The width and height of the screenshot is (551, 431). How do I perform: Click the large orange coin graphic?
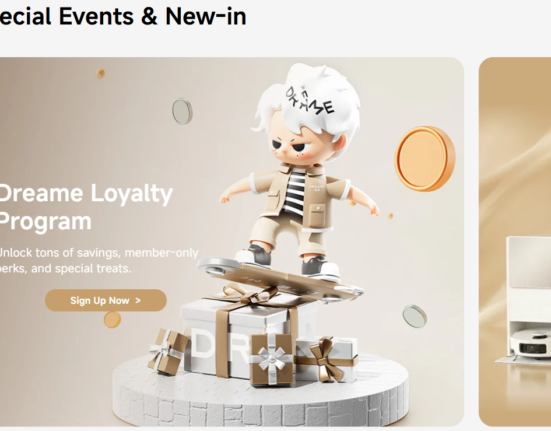tap(425, 159)
